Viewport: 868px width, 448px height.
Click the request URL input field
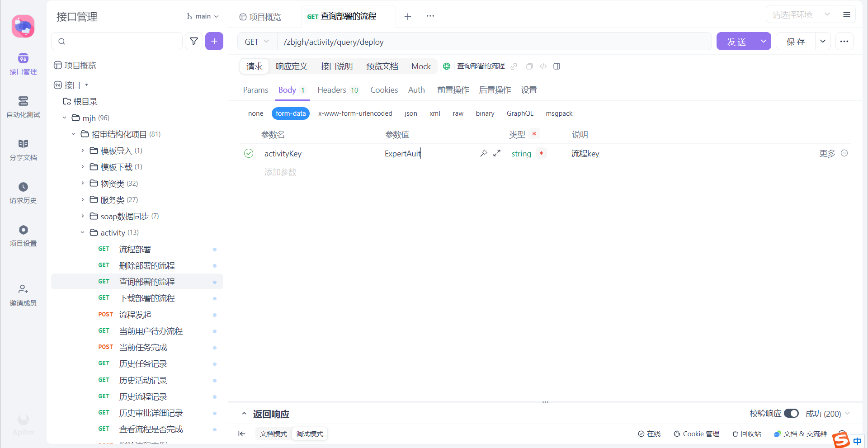coord(452,42)
